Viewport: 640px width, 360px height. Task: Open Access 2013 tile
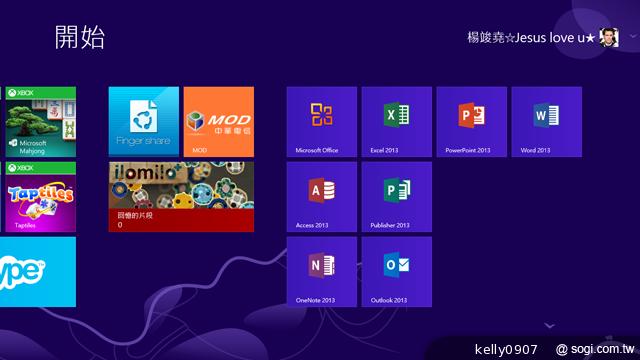tap(322, 197)
